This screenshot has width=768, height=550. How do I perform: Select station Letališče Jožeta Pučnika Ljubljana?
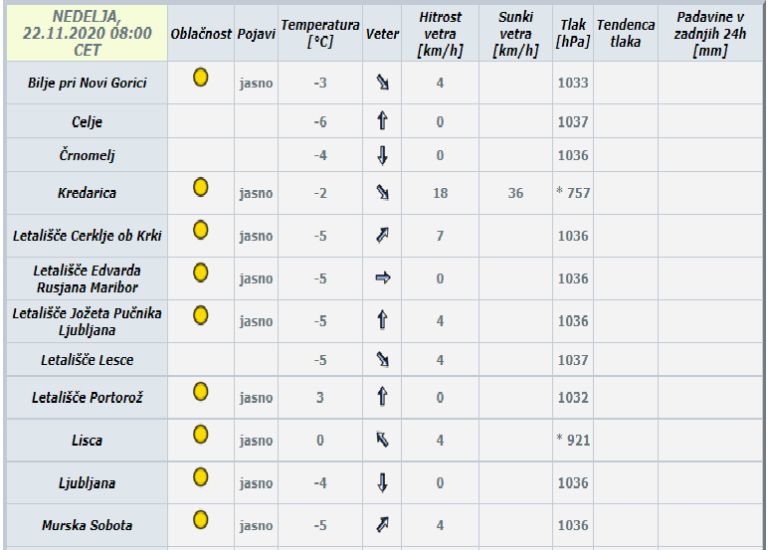pyautogui.click(x=87, y=321)
